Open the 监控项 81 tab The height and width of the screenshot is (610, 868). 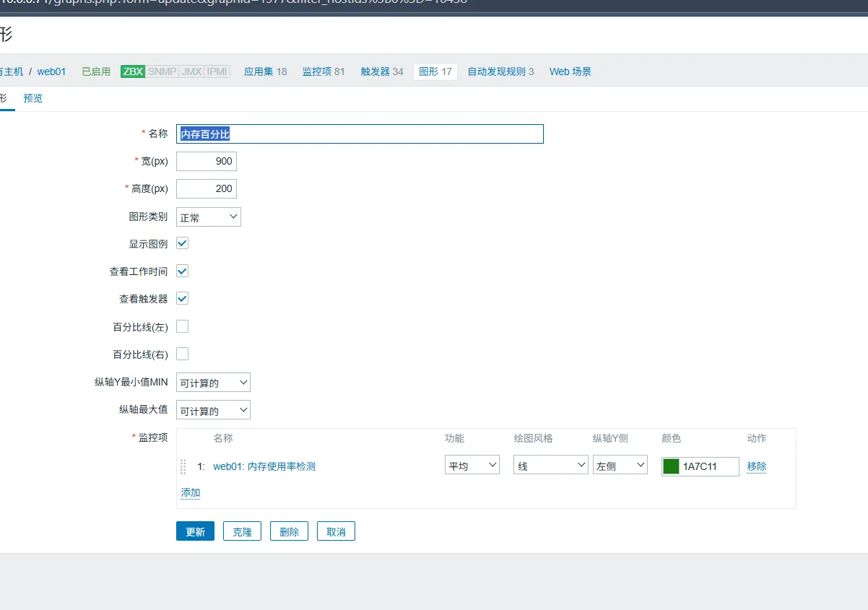(x=324, y=71)
